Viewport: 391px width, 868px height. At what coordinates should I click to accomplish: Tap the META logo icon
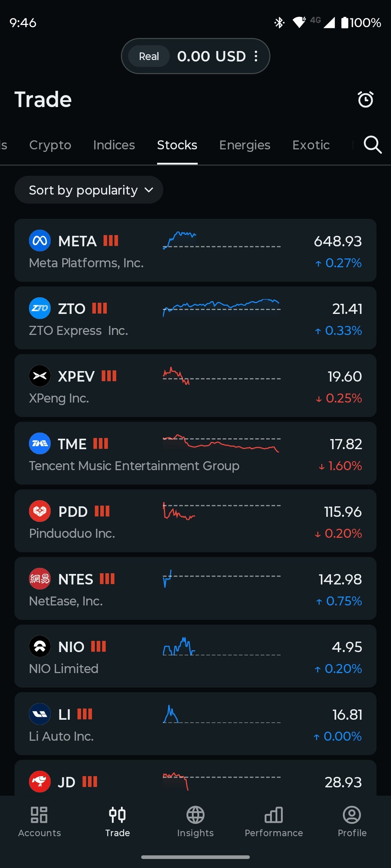[40, 241]
